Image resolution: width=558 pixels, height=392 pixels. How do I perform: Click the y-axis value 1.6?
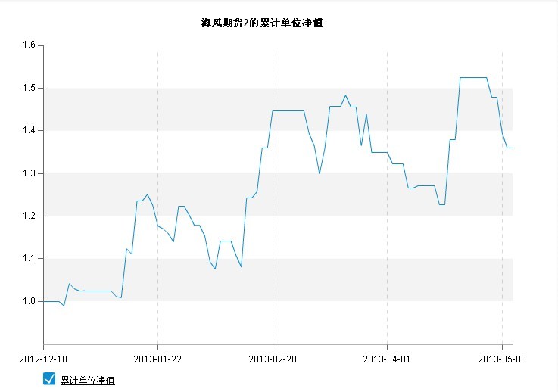click(30, 45)
